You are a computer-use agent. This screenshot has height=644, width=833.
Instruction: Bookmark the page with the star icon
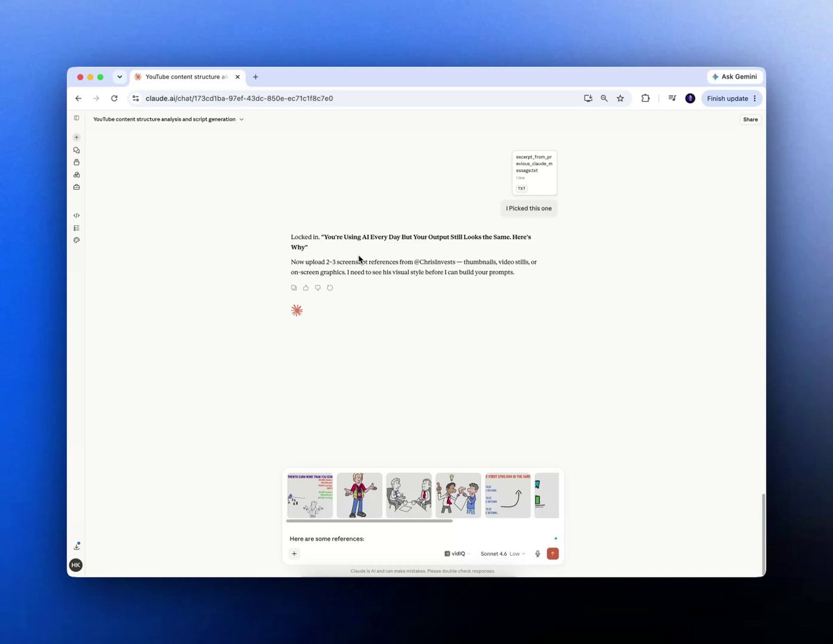tap(620, 99)
